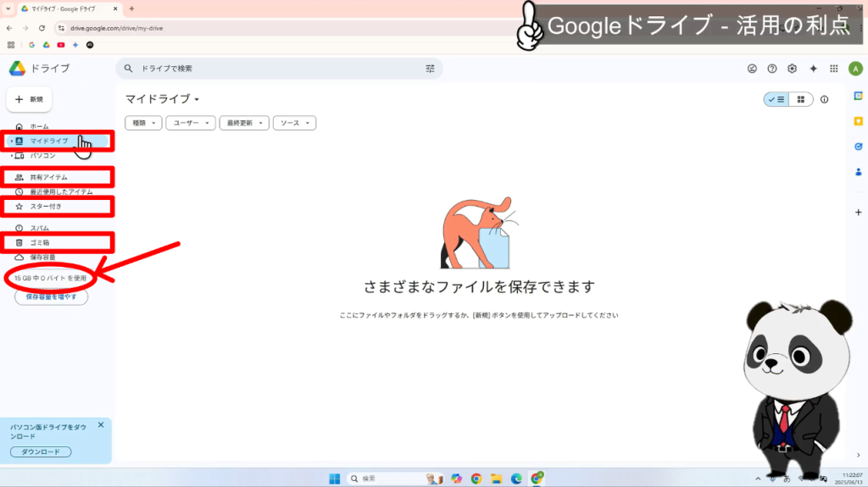Screen dimensions: 868x487
Task: Open Microsoft Edge from the taskbar
Action: pos(516,479)
